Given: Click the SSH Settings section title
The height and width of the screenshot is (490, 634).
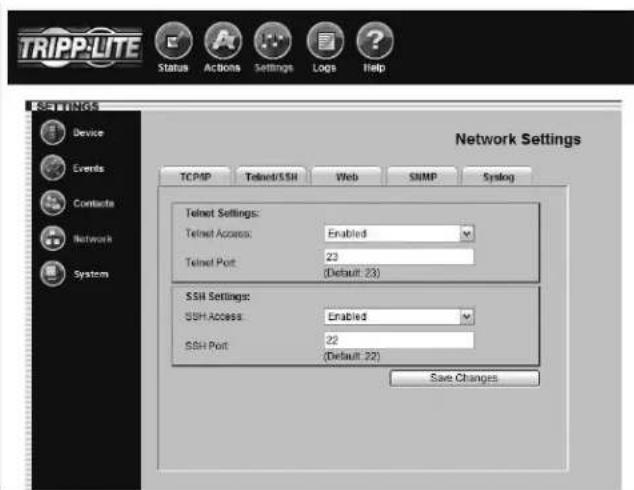Looking at the screenshot, I should pos(218,296).
